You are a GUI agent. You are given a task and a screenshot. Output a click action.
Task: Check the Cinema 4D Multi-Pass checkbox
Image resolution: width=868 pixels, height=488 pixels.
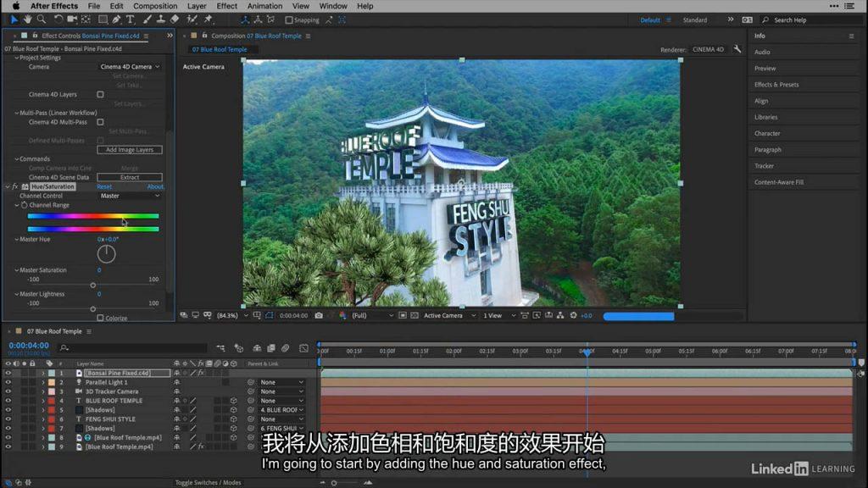[x=100, y=122]
